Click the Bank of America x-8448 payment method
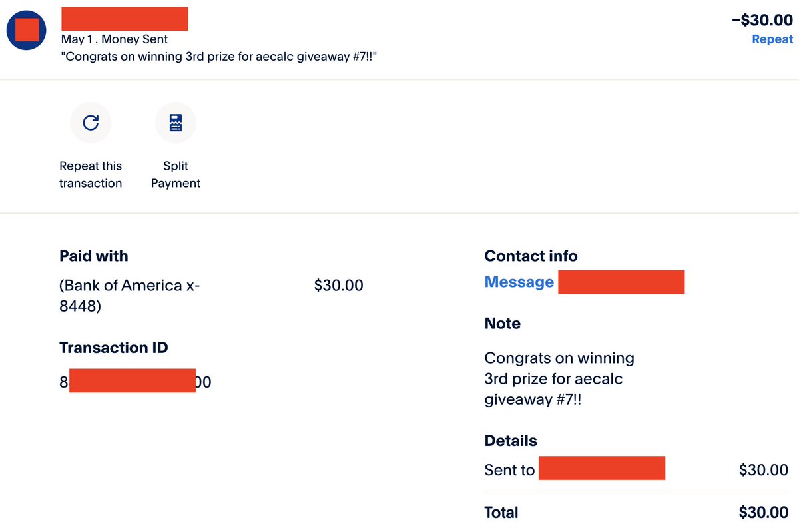The height and width of the screenshot is (532, 799). [x=130, y=296]
